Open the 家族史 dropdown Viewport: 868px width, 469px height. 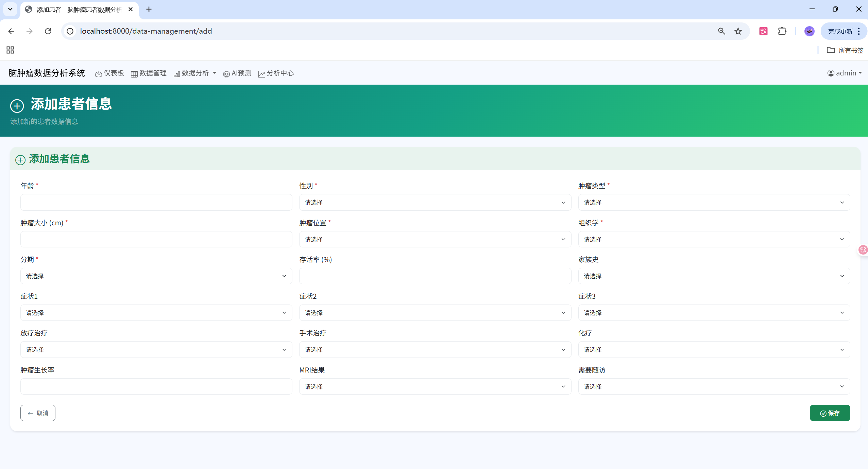coord(714,276)
